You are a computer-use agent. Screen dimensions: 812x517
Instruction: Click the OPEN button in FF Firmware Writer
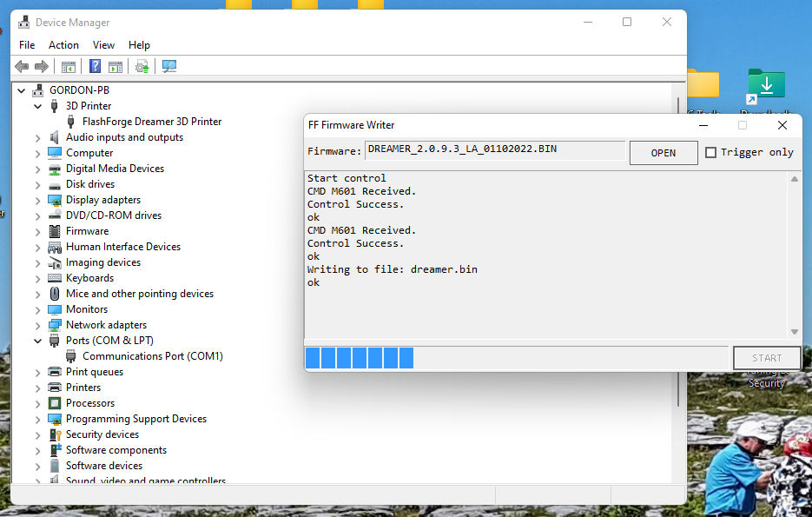pyautogui.click(x=663, y=151)
